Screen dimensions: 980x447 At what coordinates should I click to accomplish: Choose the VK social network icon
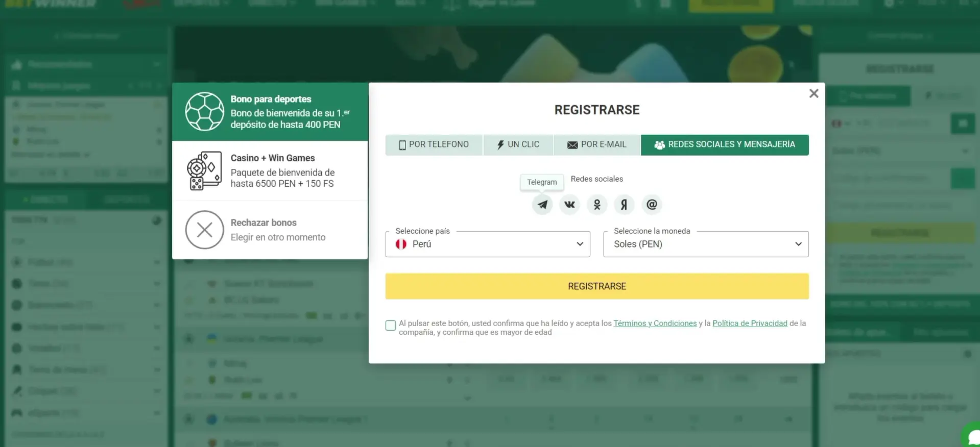point(569,205)
